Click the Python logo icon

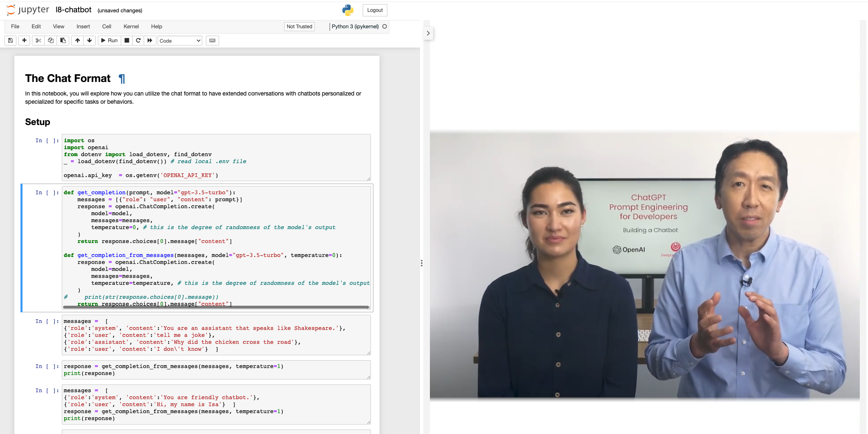[348, 10]
